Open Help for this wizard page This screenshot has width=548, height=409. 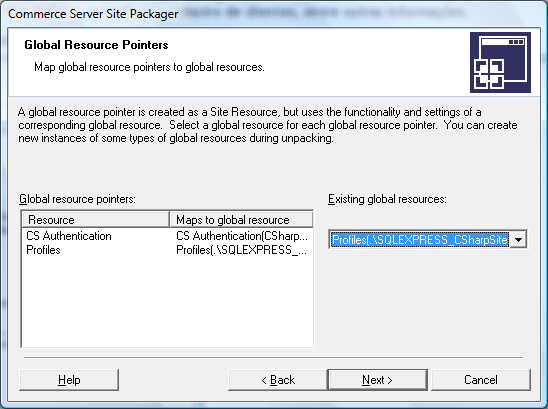[x=69, y=380]
